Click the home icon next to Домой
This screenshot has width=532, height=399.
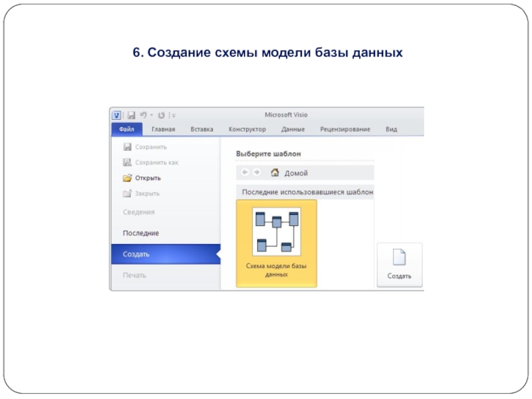coord(275,173)
